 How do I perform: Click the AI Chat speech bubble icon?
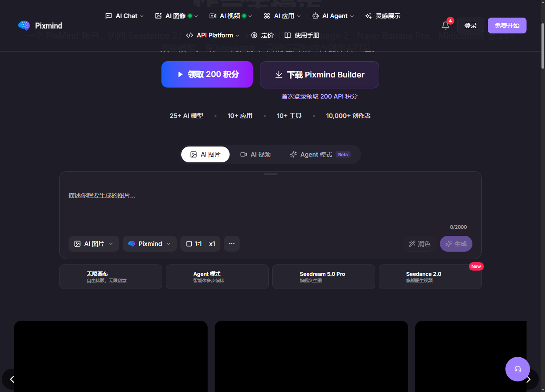[x=109, y=16]
